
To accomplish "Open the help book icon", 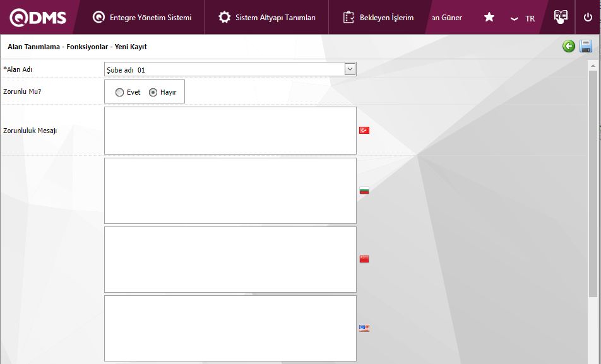I will [x=561, y=17].
